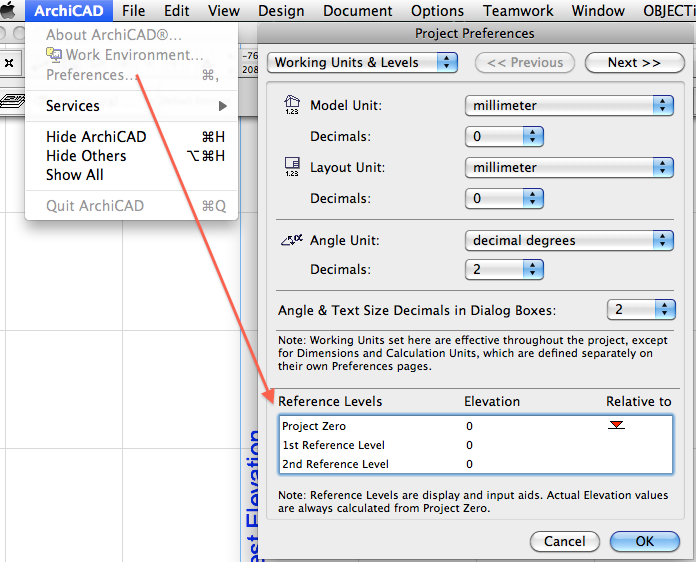696x562 pixels.
Task: Click the Cancel button
Action: pyautogui.click(x=565, y=542)
